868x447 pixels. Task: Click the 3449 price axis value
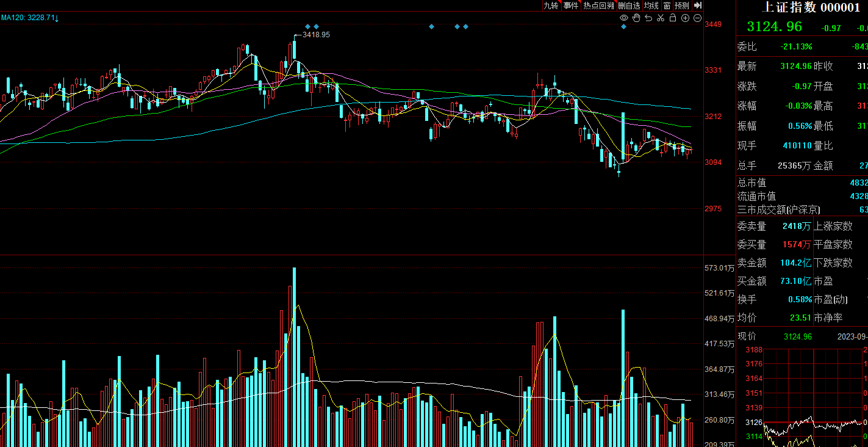point(713,24)
